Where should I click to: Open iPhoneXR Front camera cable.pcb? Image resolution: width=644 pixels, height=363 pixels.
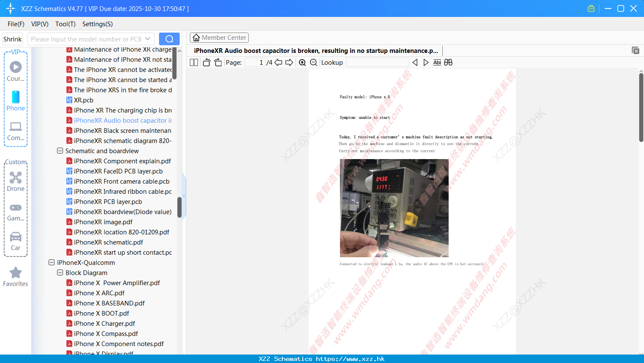(x=122, y=181)
